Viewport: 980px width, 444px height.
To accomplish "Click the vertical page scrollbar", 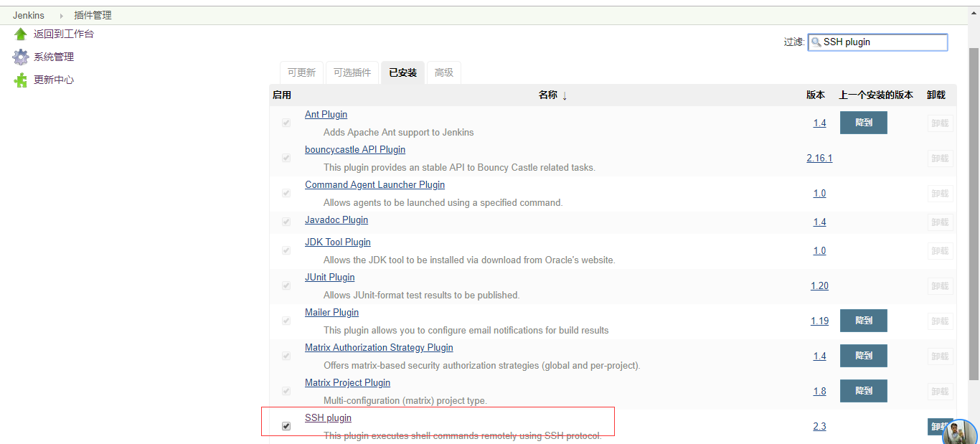I will pyautogui.click(x=974, y=215).
